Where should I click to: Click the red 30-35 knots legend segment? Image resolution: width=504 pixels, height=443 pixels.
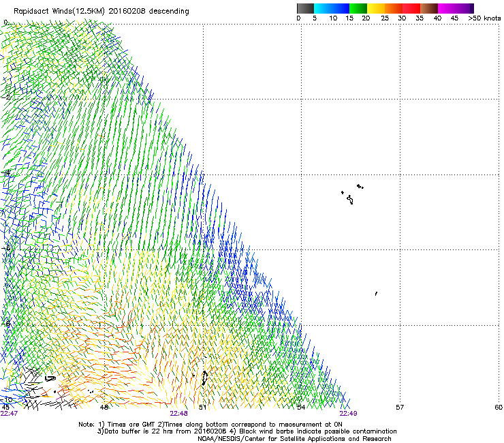(x=411, y=8)
